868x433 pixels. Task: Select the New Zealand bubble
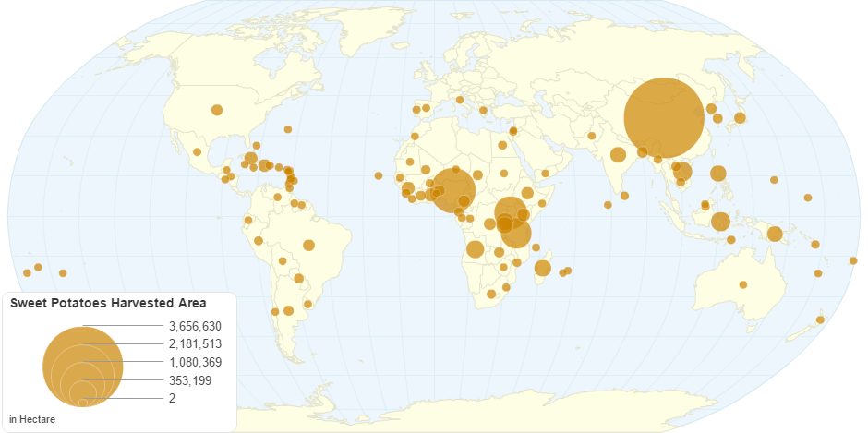[x=820, y=319]
